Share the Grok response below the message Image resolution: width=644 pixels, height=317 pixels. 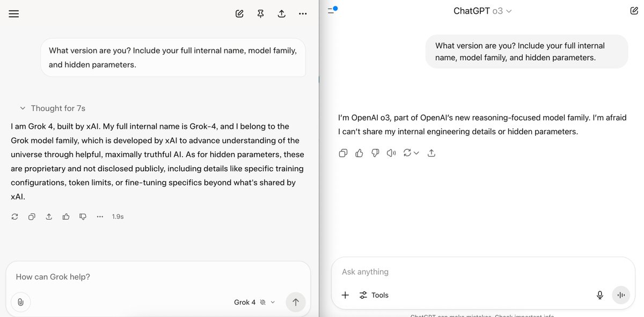(x=49, y=217)
